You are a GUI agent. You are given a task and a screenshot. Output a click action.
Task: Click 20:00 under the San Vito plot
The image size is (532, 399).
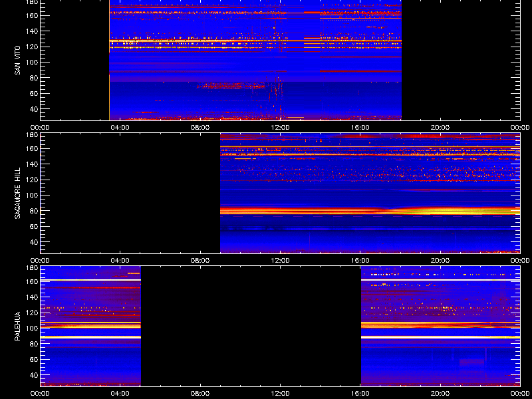[x=440, y=128]
